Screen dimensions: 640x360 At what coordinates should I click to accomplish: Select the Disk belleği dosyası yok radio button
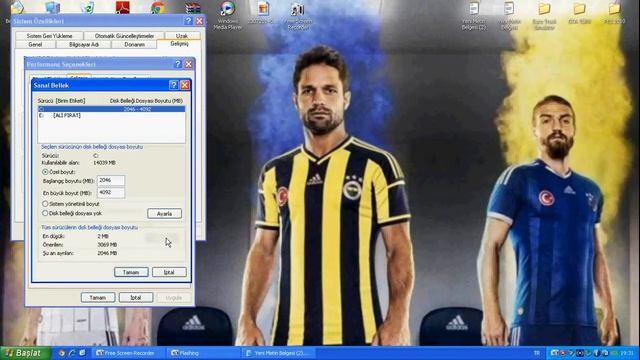[x=45, y=213]
